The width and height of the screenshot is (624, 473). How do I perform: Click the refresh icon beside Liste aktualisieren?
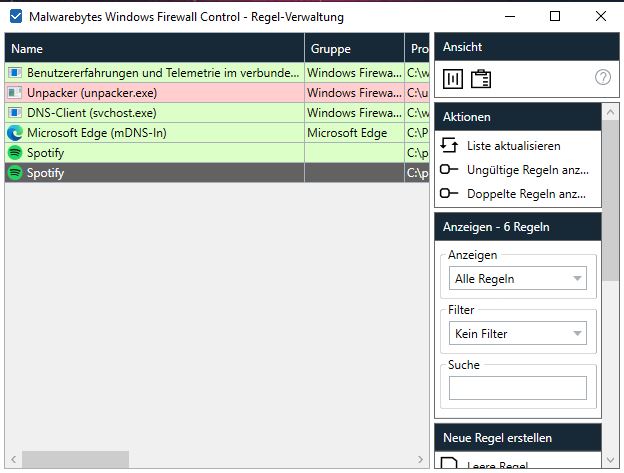coord(449,146)
